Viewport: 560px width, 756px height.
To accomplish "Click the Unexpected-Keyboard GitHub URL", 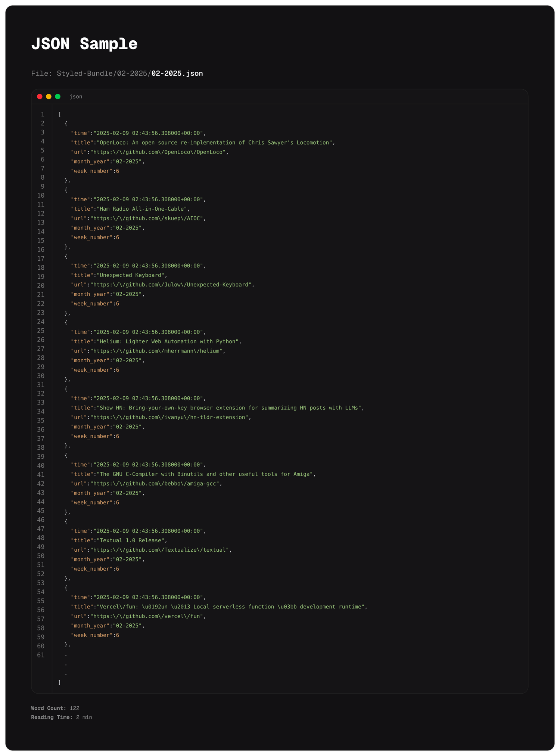I will click(x=172, y=285).
